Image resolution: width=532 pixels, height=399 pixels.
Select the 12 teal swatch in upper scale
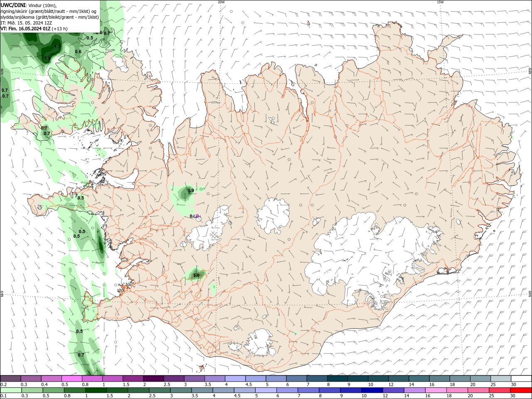click(x=399, y=379)
